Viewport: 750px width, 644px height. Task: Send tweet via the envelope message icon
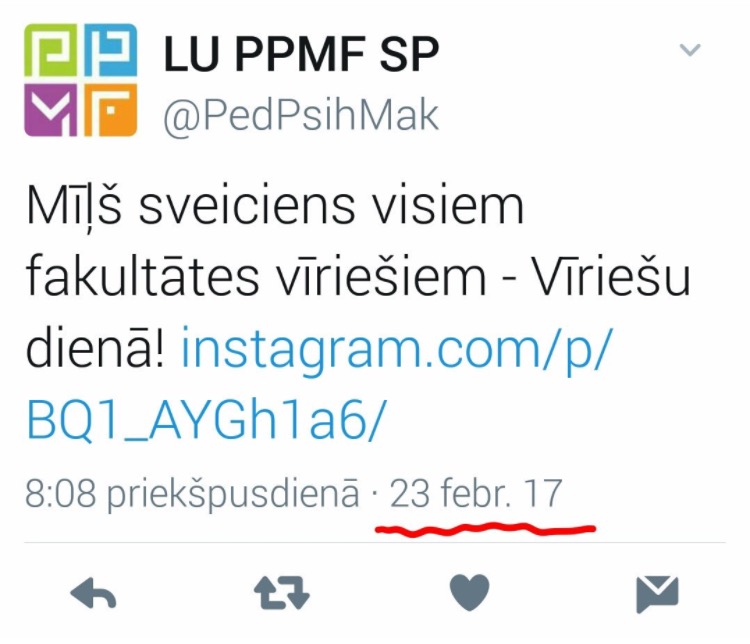tap(658, 595)
